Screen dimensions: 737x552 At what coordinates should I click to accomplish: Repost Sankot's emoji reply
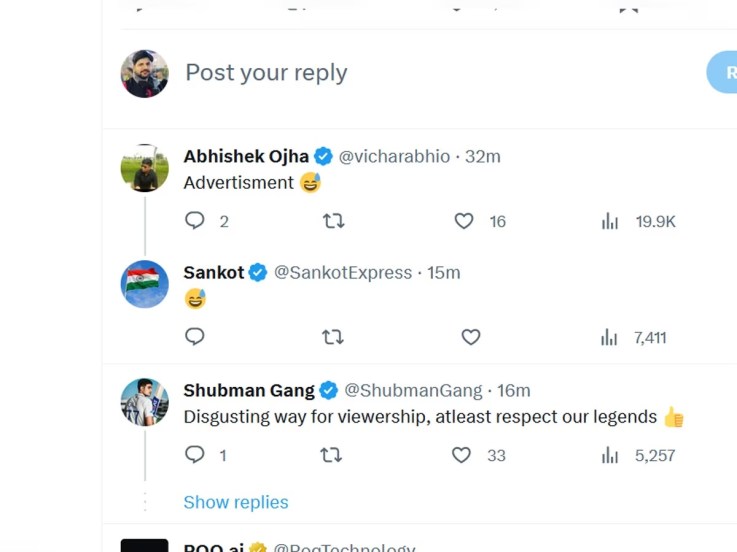click(333, 337)
